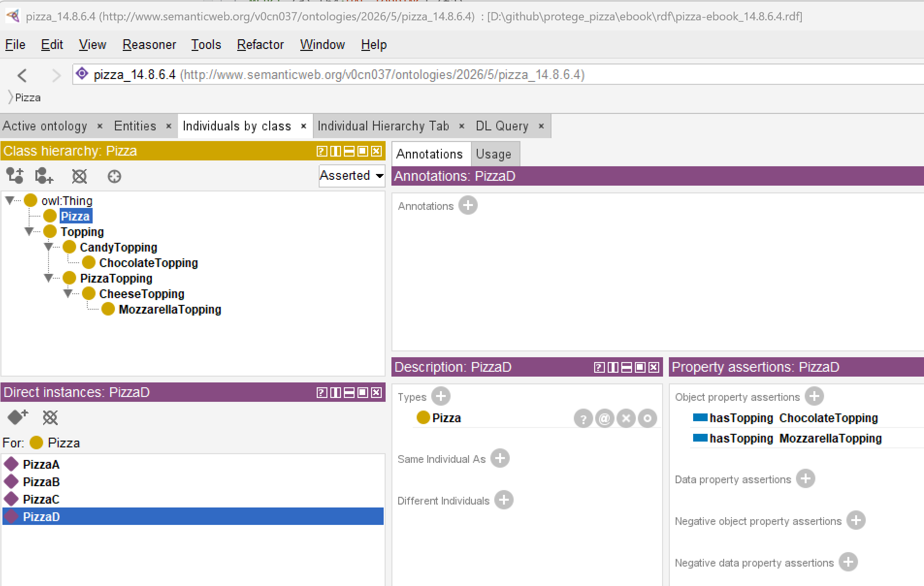Screen dimensions: 924x586
Task: Float the Class hierarchy view
Action: tap(362, 151)
